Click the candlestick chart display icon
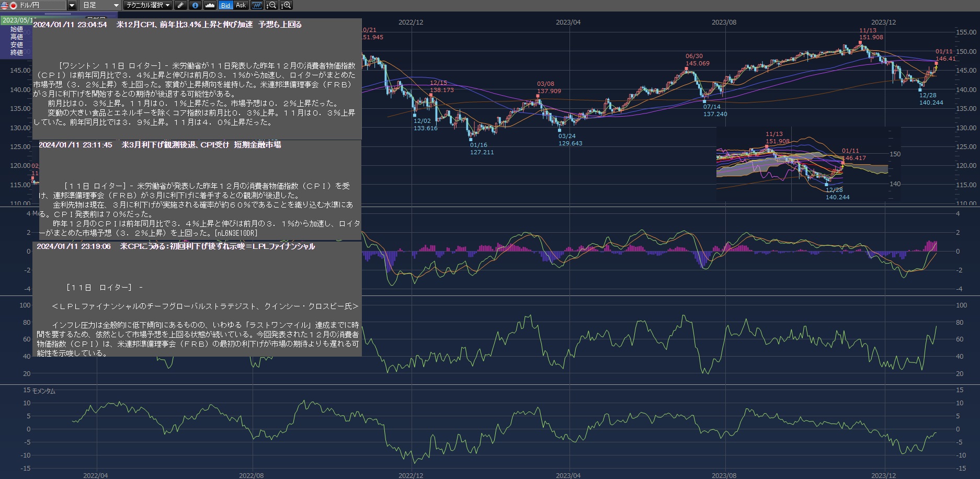 click(256, 5)
